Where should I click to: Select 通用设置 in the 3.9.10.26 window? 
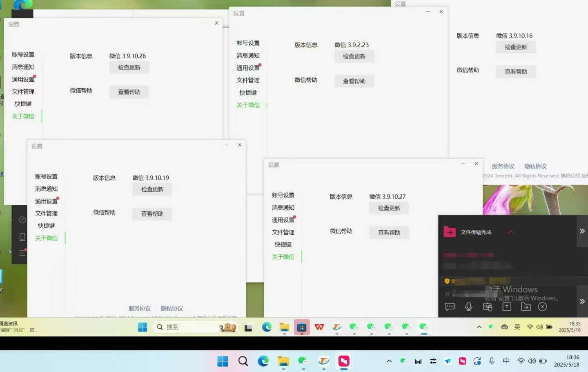[x=23, y=79]
